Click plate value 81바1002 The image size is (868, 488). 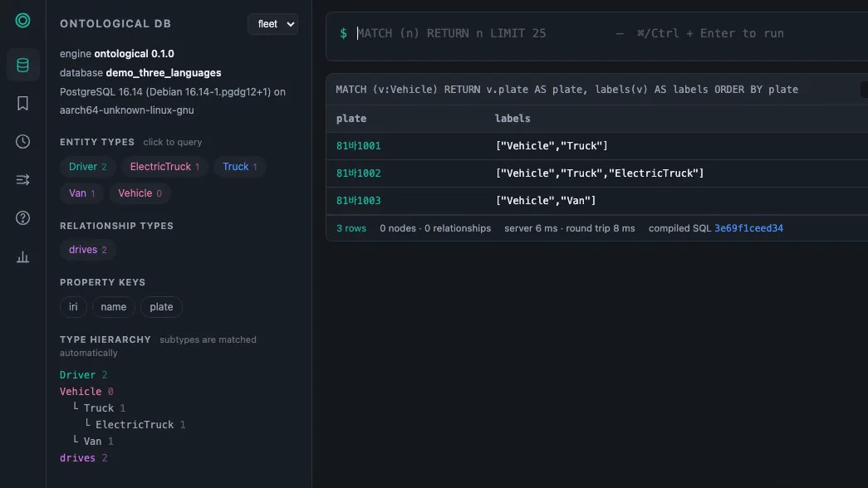(x=358, y=173)
